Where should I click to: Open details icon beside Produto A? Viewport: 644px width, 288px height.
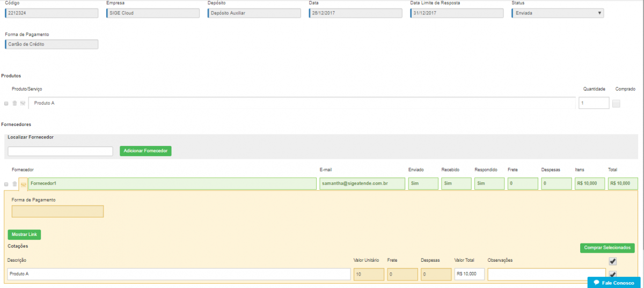tap(23, 103)
